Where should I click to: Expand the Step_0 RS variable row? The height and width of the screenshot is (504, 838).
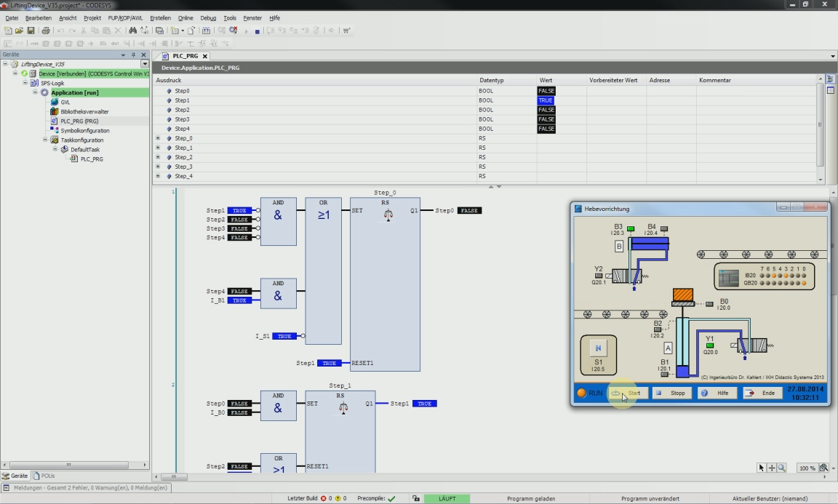(x=158, y=138)
